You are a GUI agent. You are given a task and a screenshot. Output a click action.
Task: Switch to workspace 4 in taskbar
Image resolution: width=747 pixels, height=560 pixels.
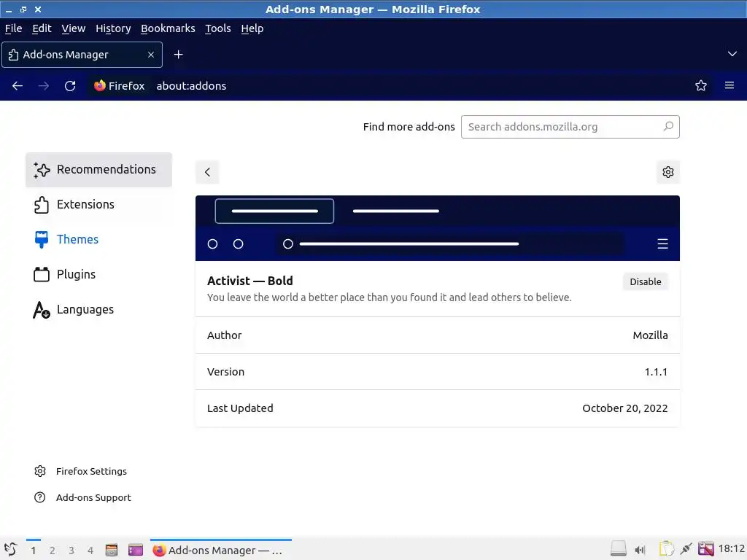[x=90, y=551]
